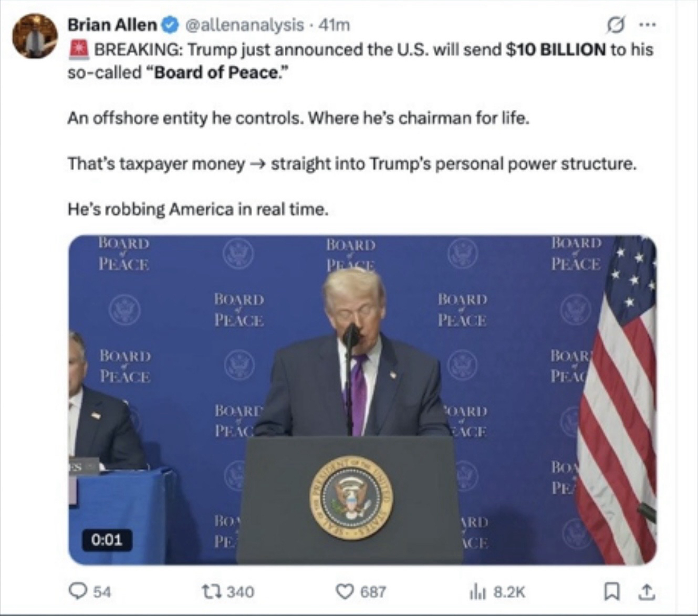Click the repost arrows icon
Screen dimensions: 698x616
[212, 592]
